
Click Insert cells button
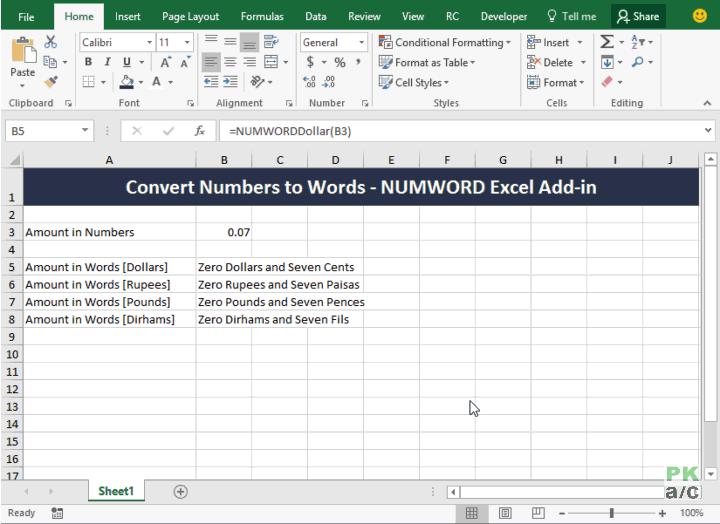point(549,42)
